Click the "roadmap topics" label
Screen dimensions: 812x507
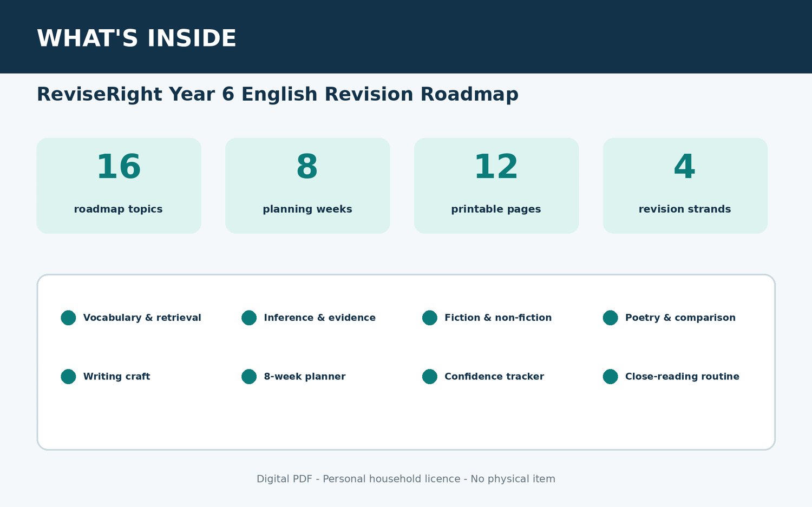point(118,209)
